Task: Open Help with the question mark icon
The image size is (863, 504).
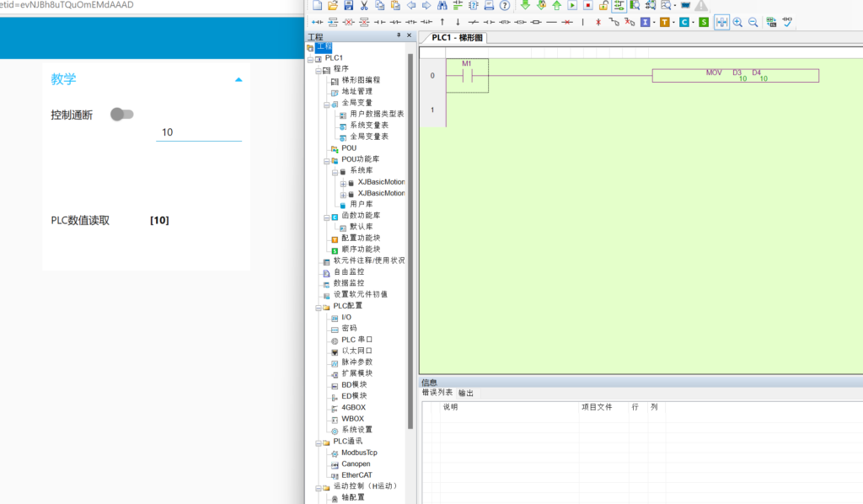Action: [x=505, y=5]
